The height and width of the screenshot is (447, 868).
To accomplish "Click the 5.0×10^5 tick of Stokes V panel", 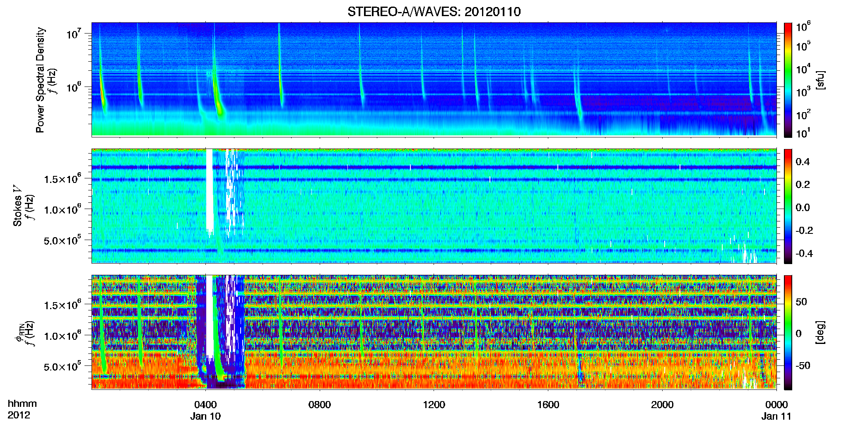I will tap(63, 240).
